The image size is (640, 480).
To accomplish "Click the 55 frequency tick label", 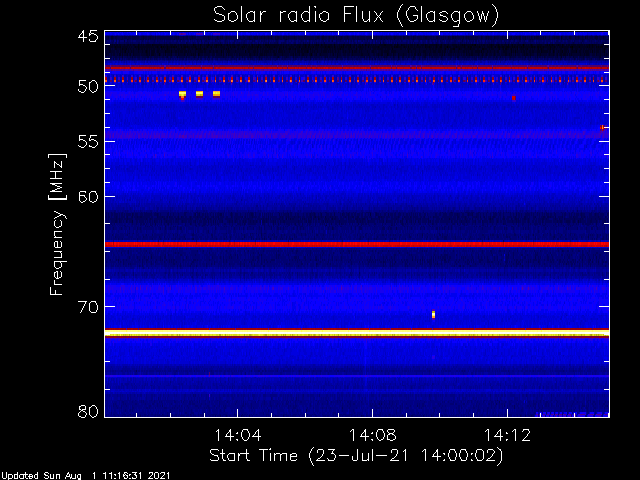I will [88, 142].
